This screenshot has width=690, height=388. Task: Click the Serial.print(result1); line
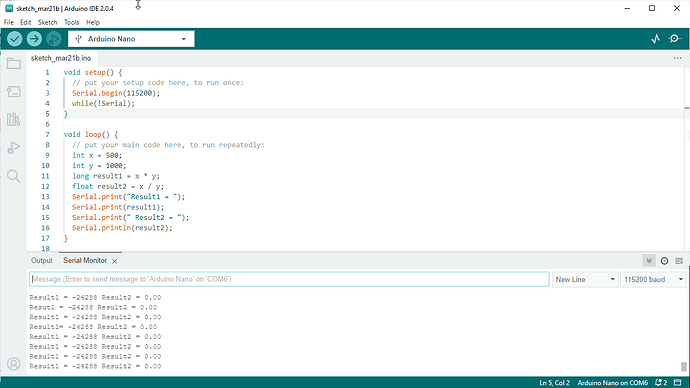(118, 207)
